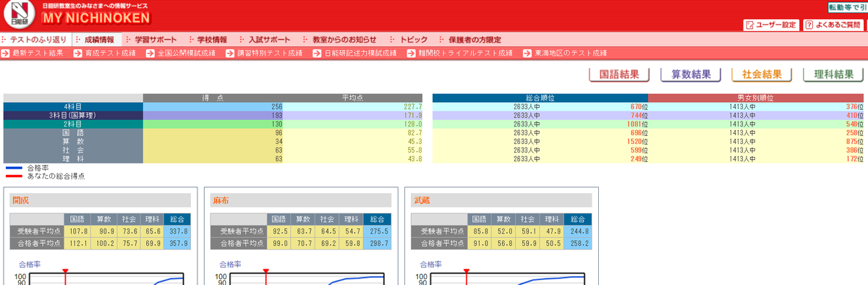Click the 総合順位 column header
Screen dimensions: 868x285
click(540, 98)
